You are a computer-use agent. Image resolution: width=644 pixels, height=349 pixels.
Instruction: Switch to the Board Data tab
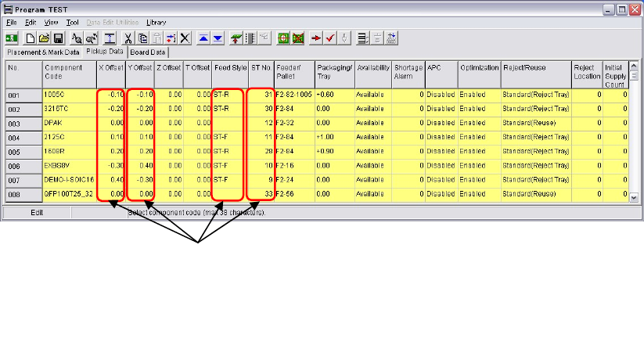(147, 52)
